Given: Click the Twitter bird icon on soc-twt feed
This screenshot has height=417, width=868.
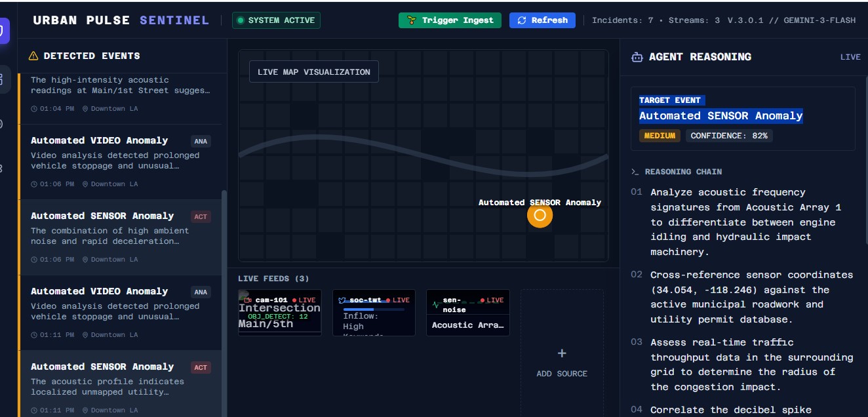Looking at the screenshot, I should (x=342, y=300).
